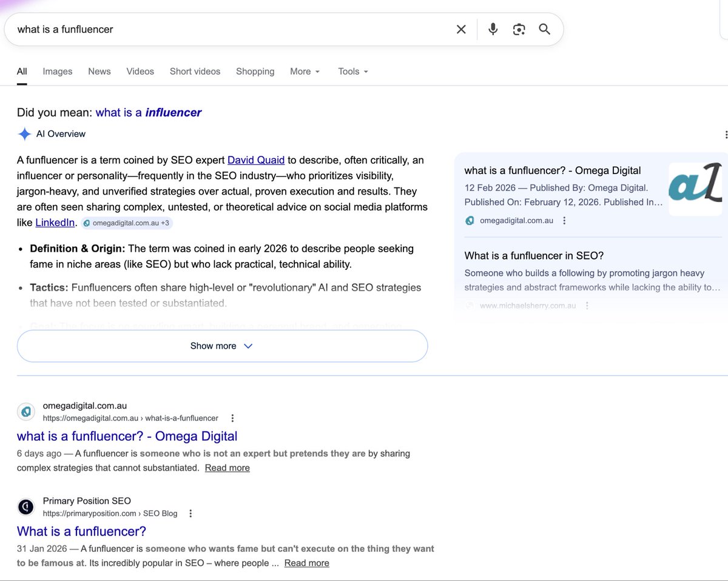The width and height of the screenshot is (728, 581).
Task: Submit search with the magnifying glass icon
Action: [x=544, y=29]
